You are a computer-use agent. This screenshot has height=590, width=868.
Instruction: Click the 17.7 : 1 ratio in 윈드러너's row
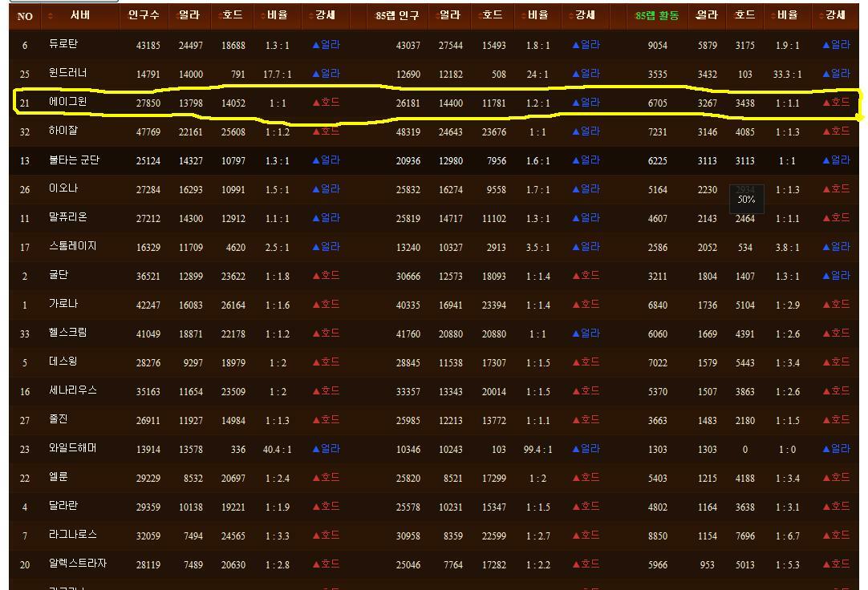click(x=278, y=75)
